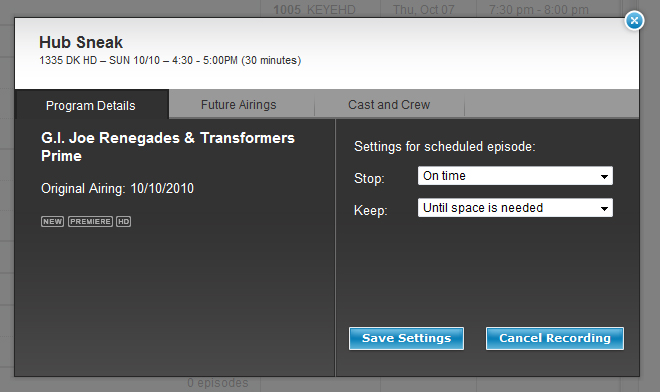Click the 1335 DK HD schedule line
Image resolution: width=660 pixels, height=392 pixels.
tap(170, 60)
